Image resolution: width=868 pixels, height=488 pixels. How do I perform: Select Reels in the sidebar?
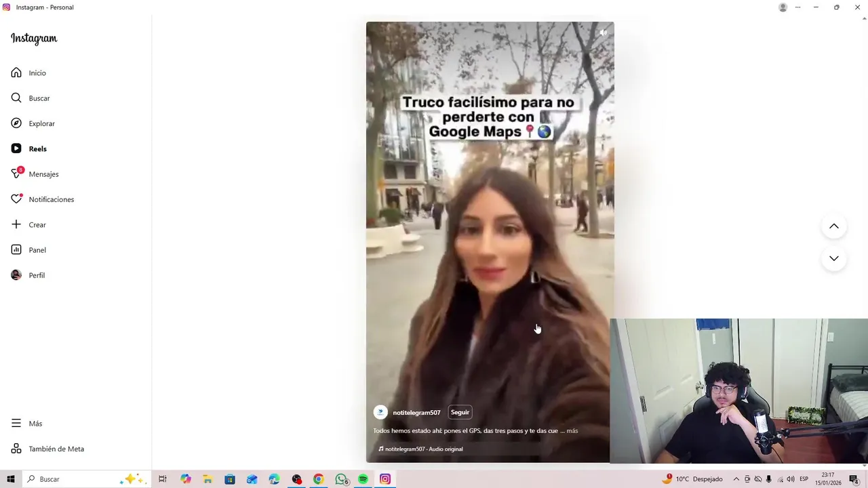[28, 148]
